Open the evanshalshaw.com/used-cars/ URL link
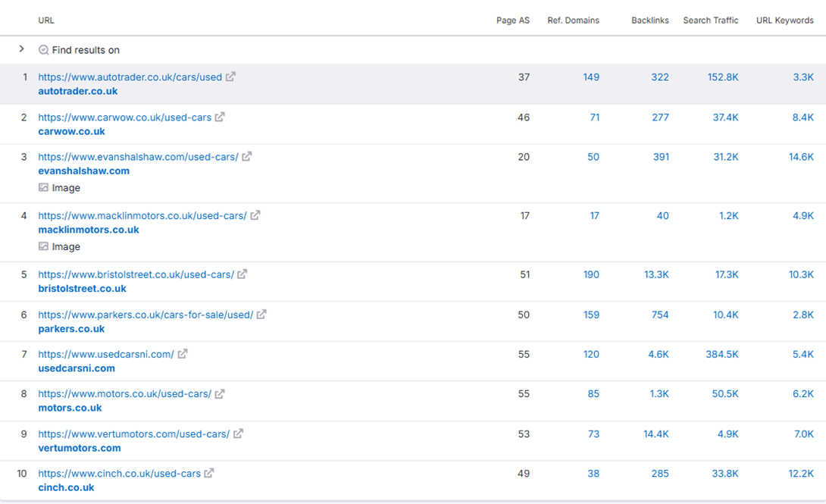826x504 pixels. pos(138,157)
